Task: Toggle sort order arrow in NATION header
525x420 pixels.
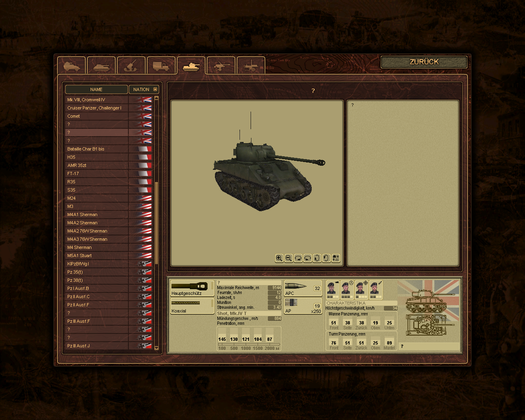Action: 155,89
